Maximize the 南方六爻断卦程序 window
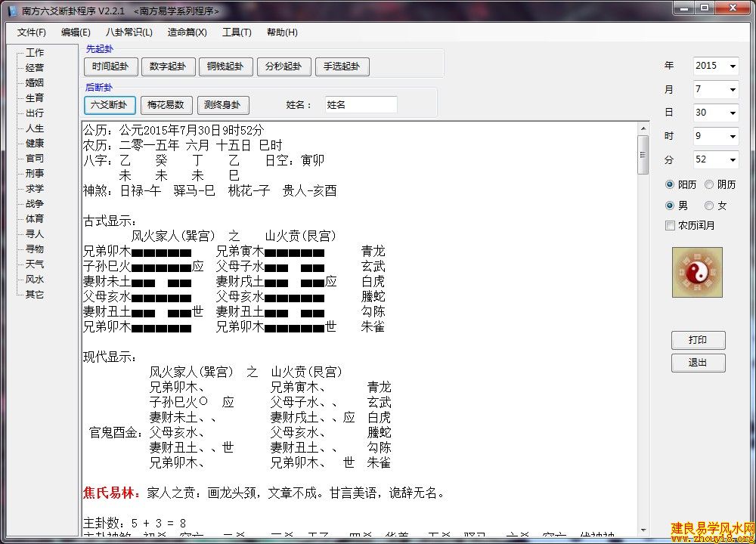Screen dimensions: 756x544 tap(705, 8)
